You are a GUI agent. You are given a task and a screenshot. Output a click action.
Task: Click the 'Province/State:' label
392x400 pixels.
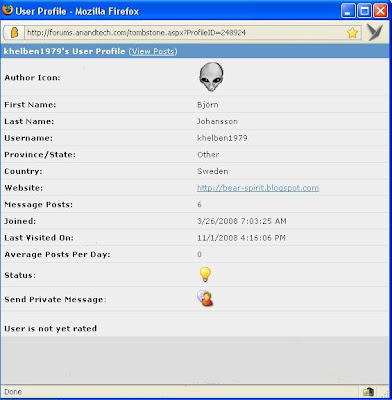click(x=40, y=155)
